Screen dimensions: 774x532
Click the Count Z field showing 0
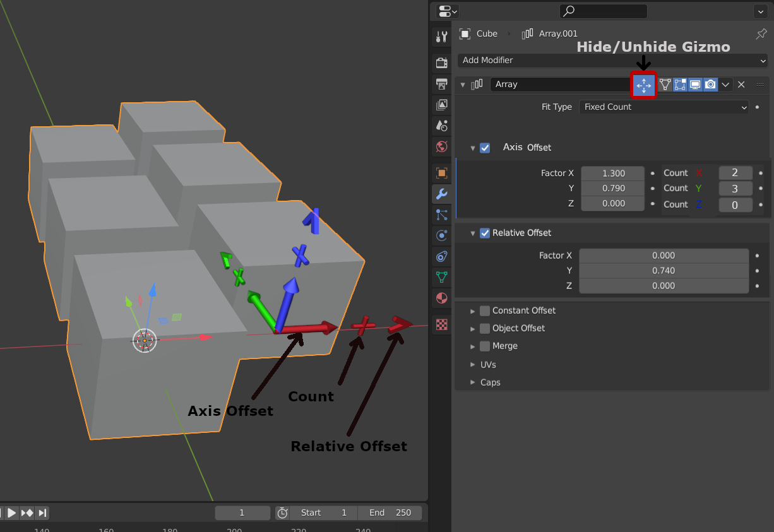pos(735,205)
